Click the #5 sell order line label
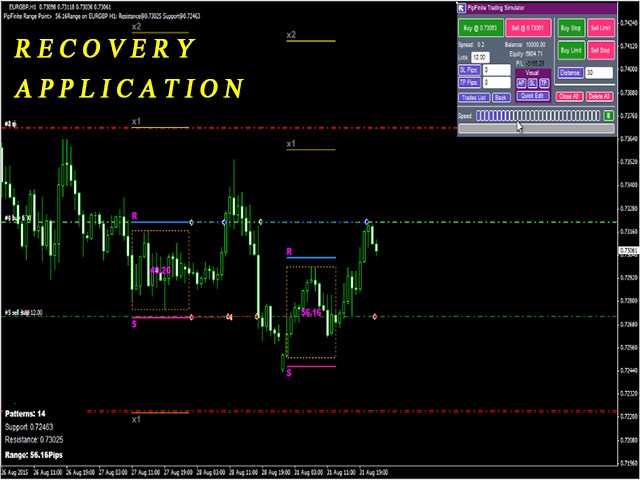This screenshot has width=640, height=480. pos(24,313)
